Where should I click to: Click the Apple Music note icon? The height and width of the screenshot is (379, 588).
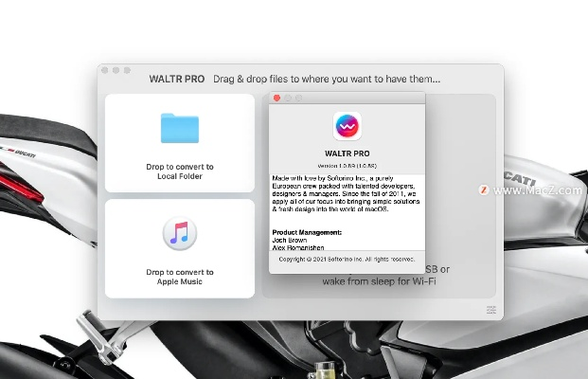click(x=180, y=233)
